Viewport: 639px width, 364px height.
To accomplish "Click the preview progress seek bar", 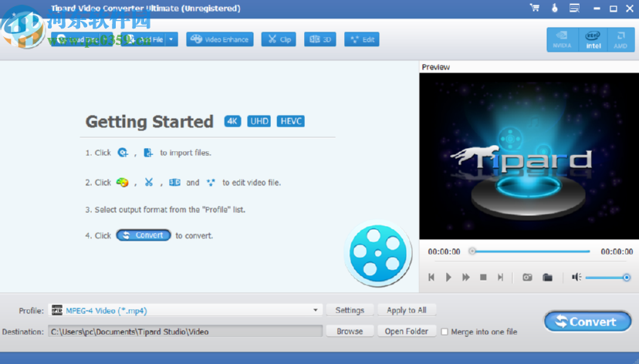I will click(x=531, y=251).
